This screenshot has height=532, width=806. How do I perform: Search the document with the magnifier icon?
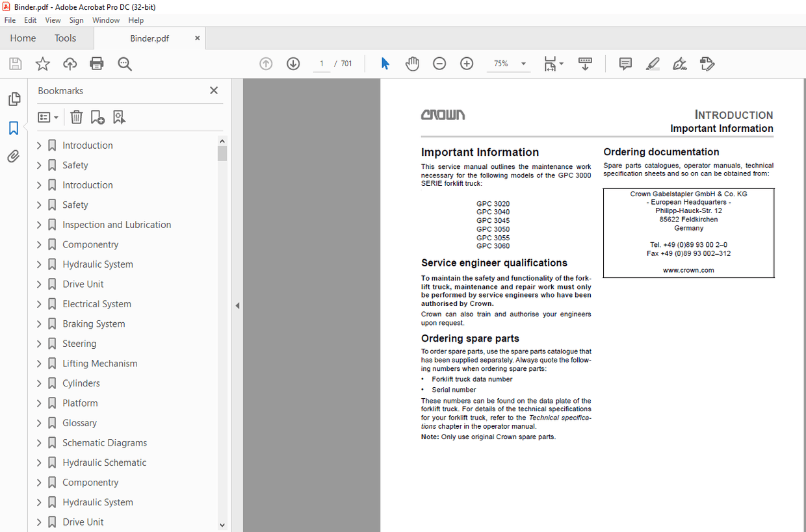124,64
